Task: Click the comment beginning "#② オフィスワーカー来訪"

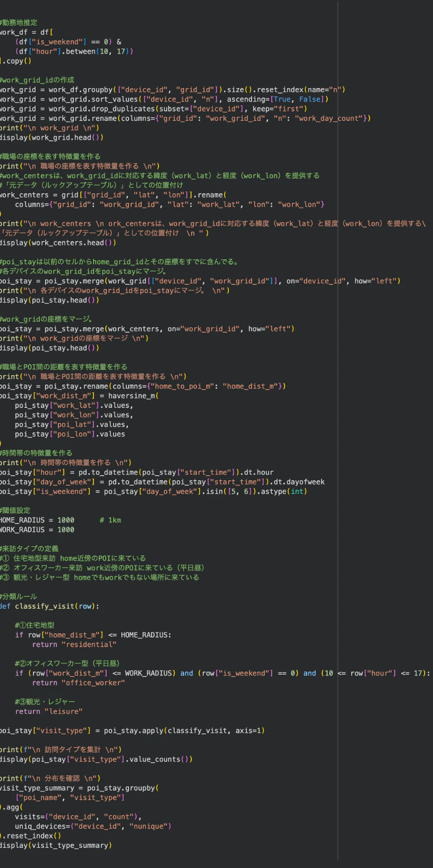Action: click(102, 568)
